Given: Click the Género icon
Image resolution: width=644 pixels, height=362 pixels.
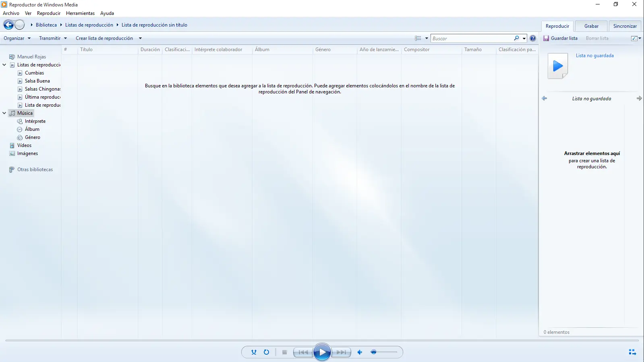Looking at the screenshot, I should [x=20, y=137].
